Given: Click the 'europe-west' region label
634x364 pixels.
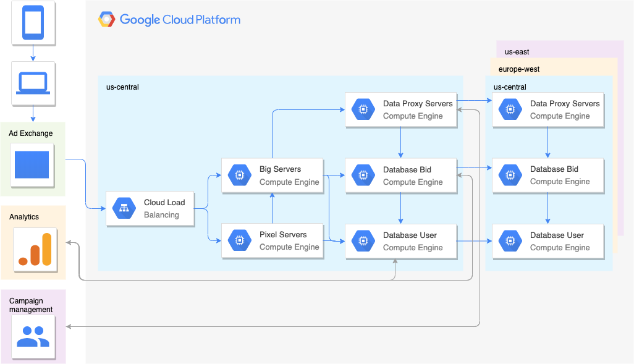Looking at the screenshot, I should pos(519,69).
